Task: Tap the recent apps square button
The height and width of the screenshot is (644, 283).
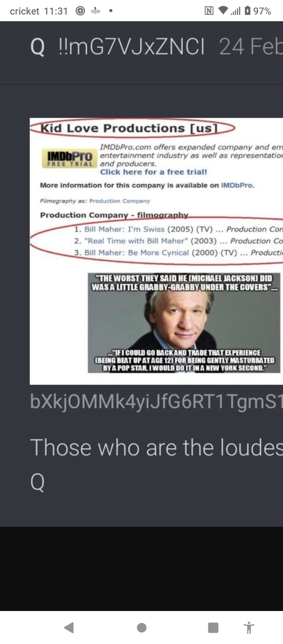Action: coord(213,628)
